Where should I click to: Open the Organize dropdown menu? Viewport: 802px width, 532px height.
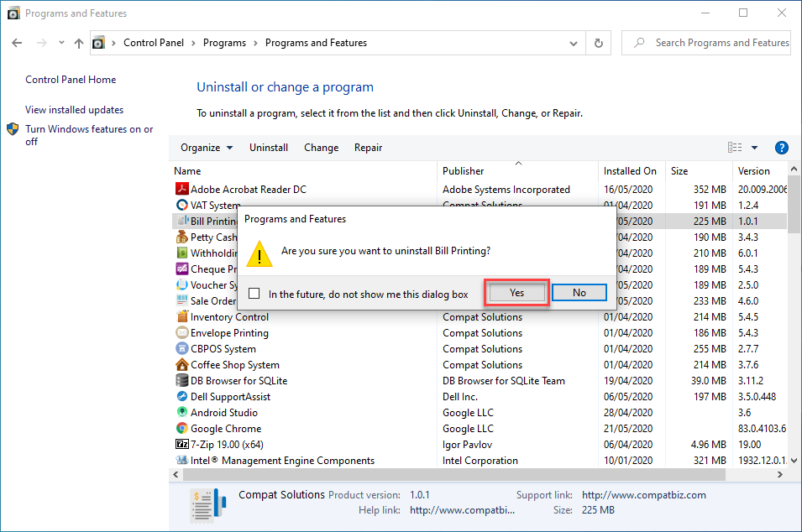[x=206, y=148]
